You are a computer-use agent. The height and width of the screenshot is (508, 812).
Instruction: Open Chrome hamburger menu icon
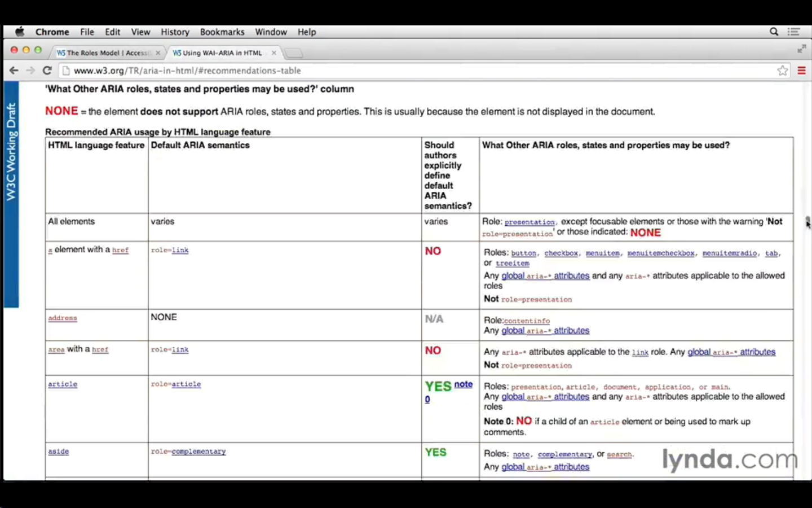tap(801, 71)
